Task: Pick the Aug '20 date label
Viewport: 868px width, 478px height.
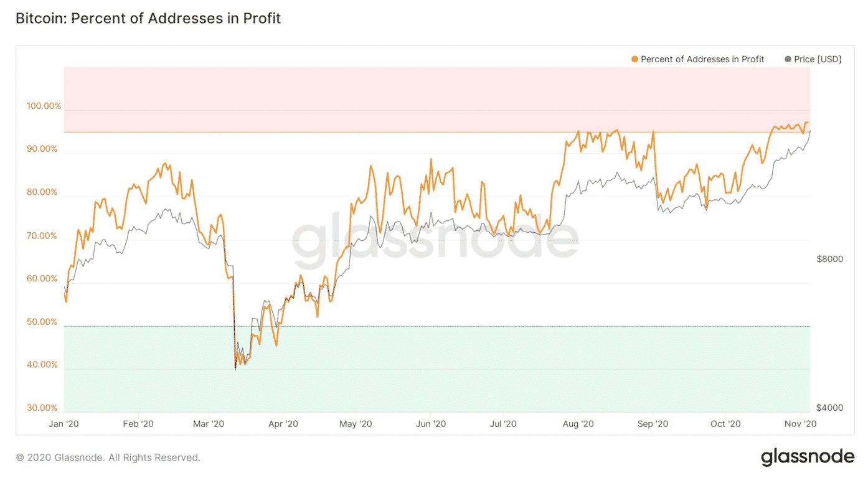Action: tap(578, 424)
